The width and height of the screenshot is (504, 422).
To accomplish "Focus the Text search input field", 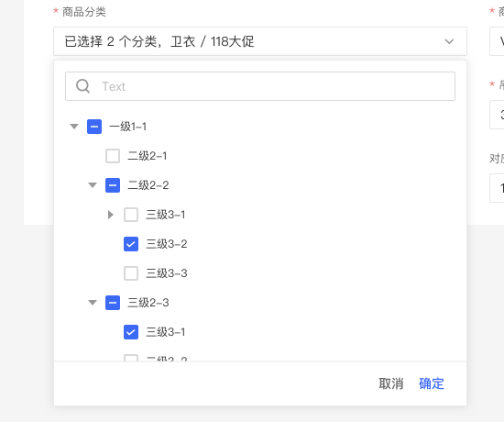I will click(x=260, y=86).
